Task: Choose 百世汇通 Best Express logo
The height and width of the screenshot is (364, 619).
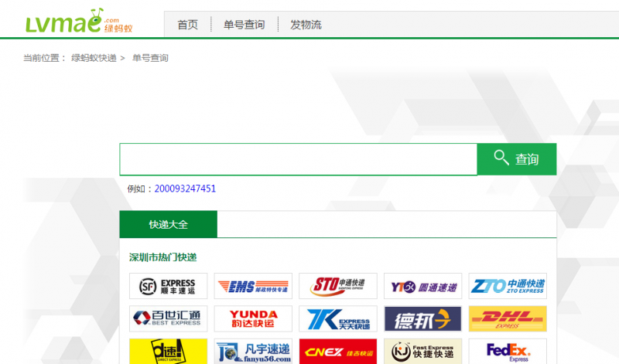Action: point(168,318)
